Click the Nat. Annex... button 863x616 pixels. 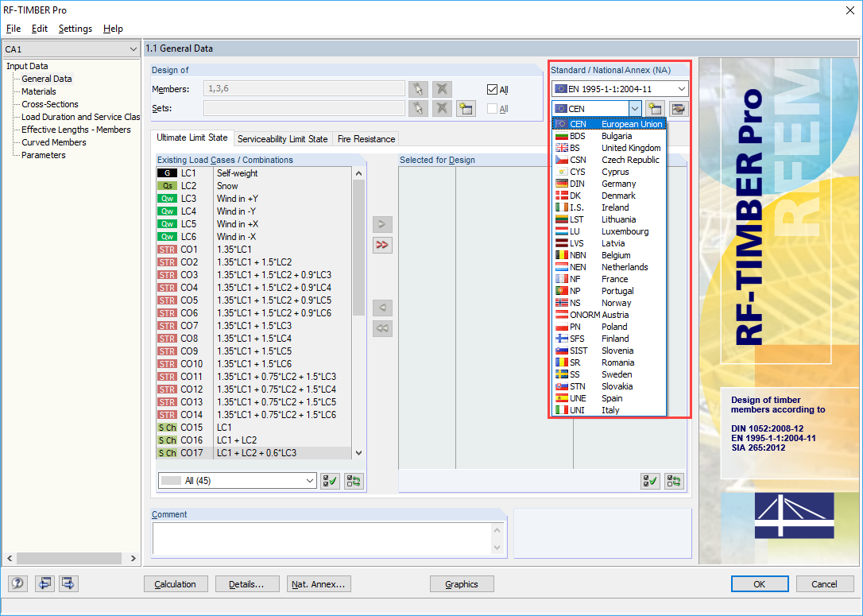pyautogui.click(x=319, y=584)
